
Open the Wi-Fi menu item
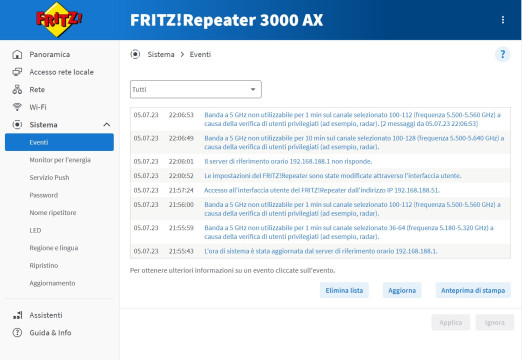[38, 107]
